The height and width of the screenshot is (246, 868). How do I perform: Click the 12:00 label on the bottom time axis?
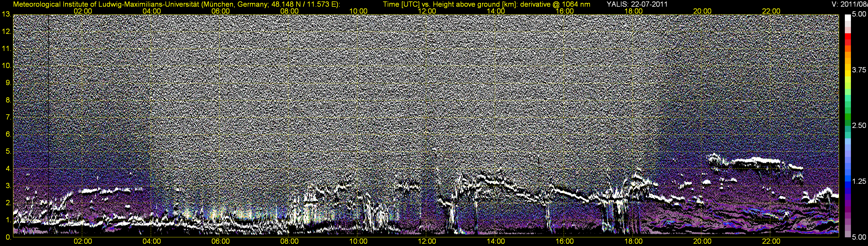(427, 242)
